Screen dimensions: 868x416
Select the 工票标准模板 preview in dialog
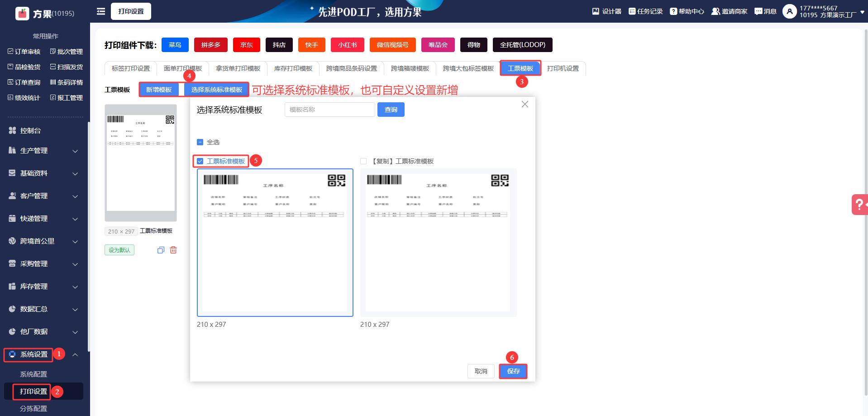[275, 243]
